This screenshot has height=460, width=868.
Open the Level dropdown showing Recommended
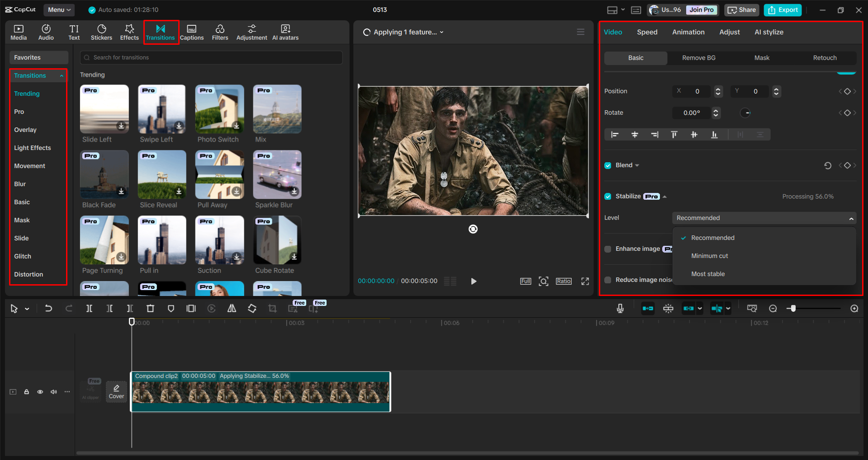764,218
